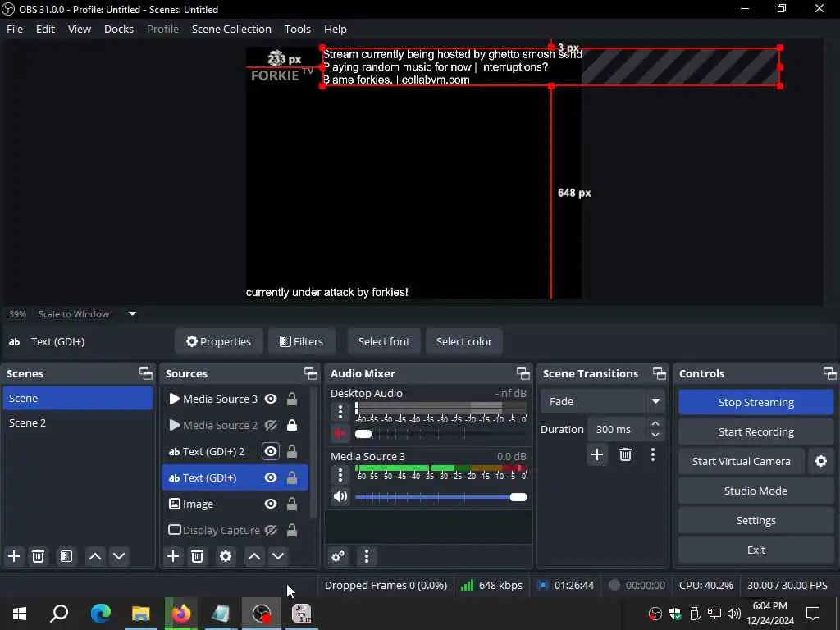The width and height of the screenshot is (840, 630).
Task: Unmute Desktop Audio speaker icon
Action: pyautogui.click(x=340, y=433)
